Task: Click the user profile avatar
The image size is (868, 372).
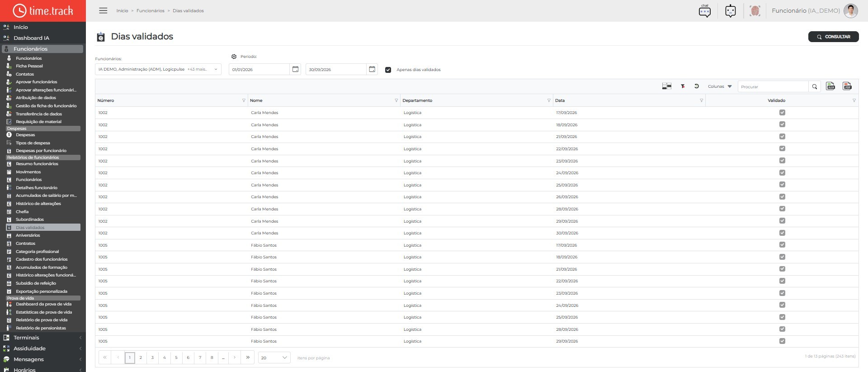Action: (x=851, y=11)
